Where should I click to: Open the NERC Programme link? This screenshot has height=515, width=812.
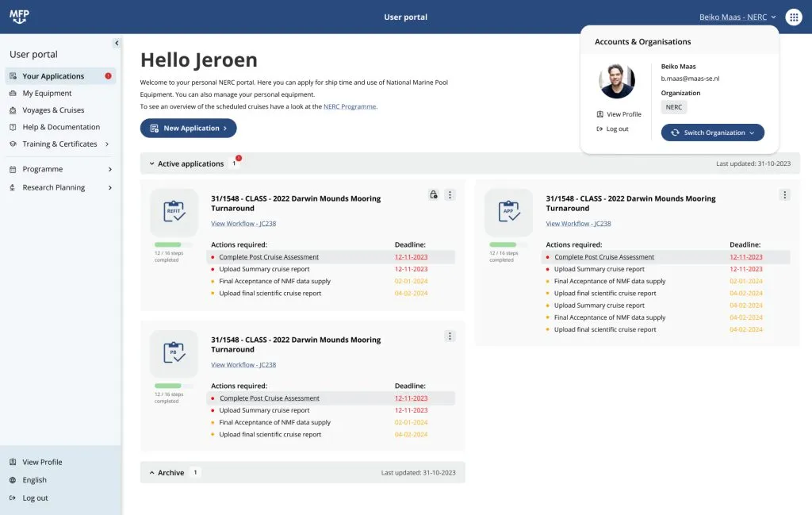(x=350, y=107)
